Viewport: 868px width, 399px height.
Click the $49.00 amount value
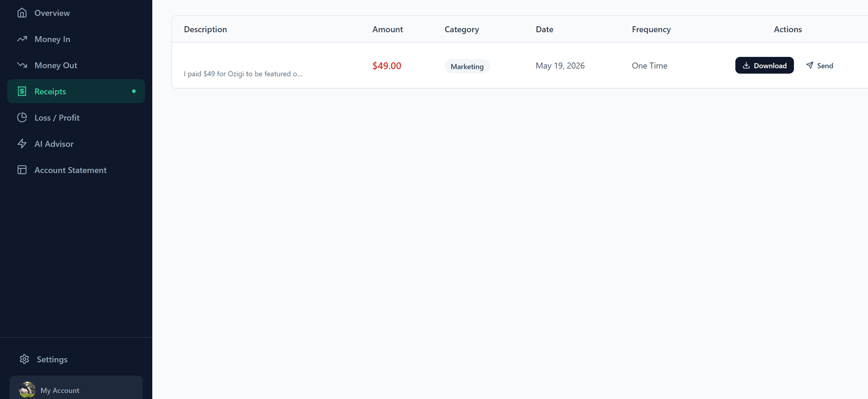(x=387, y=66)
